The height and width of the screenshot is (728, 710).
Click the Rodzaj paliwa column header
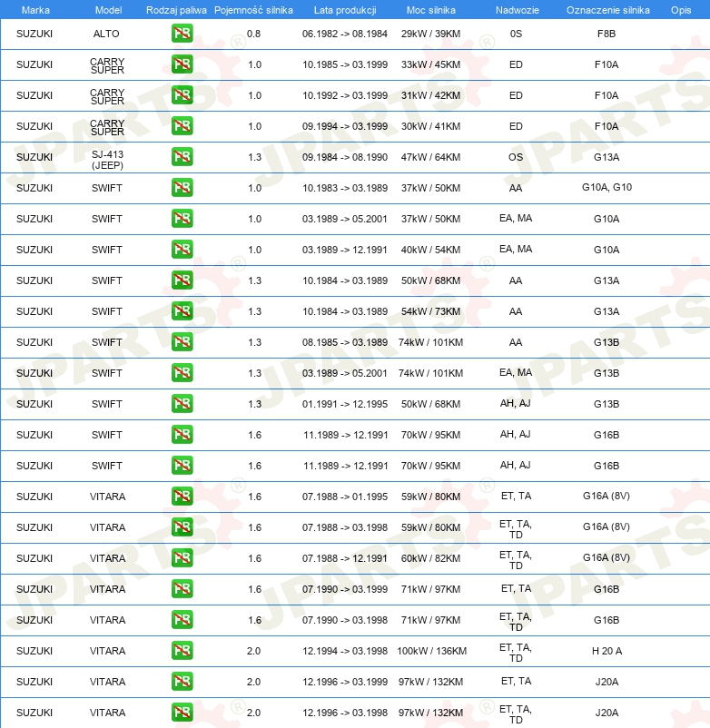point(176,10)
